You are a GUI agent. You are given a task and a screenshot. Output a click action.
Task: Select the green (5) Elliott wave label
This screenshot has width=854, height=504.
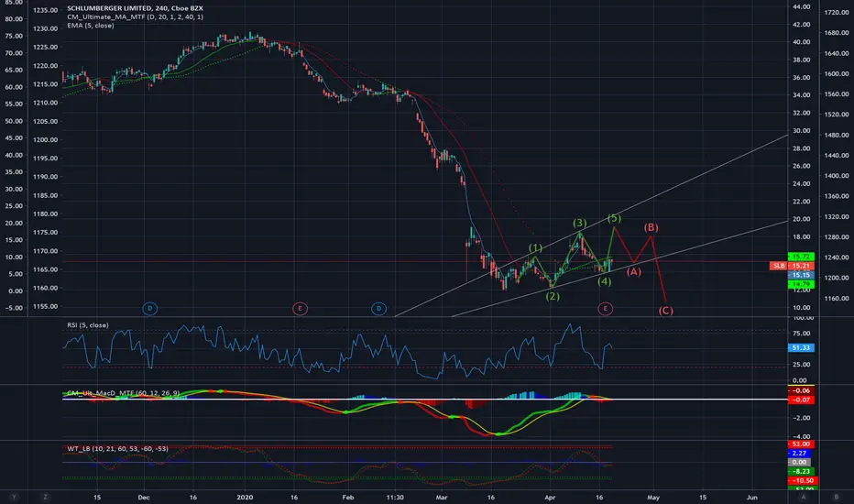tap(614, 218)
